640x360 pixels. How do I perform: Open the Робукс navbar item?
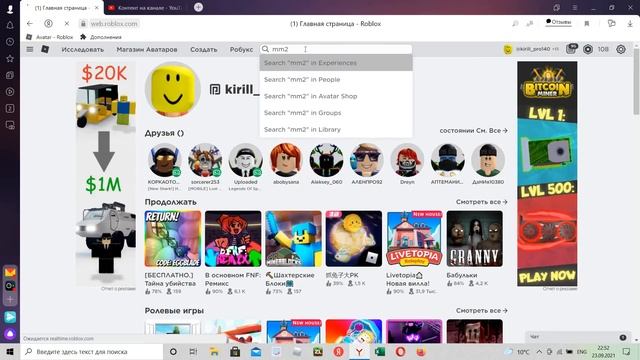click(x=241, y=49)
